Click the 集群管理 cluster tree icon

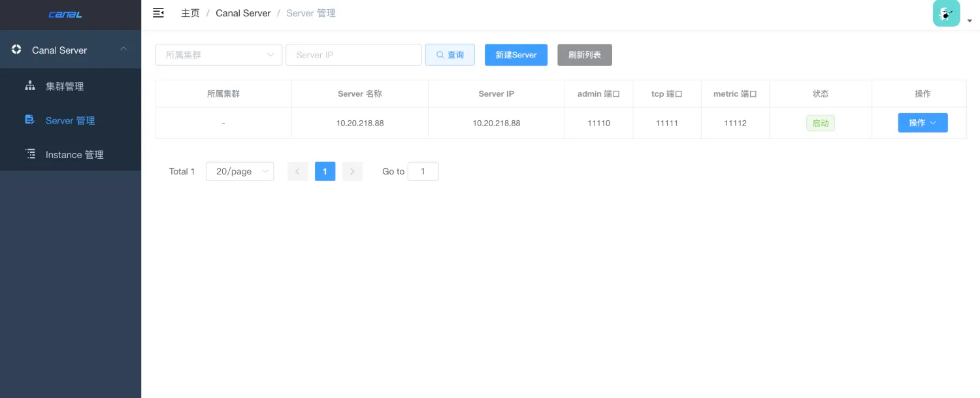(x=29, y=86)
